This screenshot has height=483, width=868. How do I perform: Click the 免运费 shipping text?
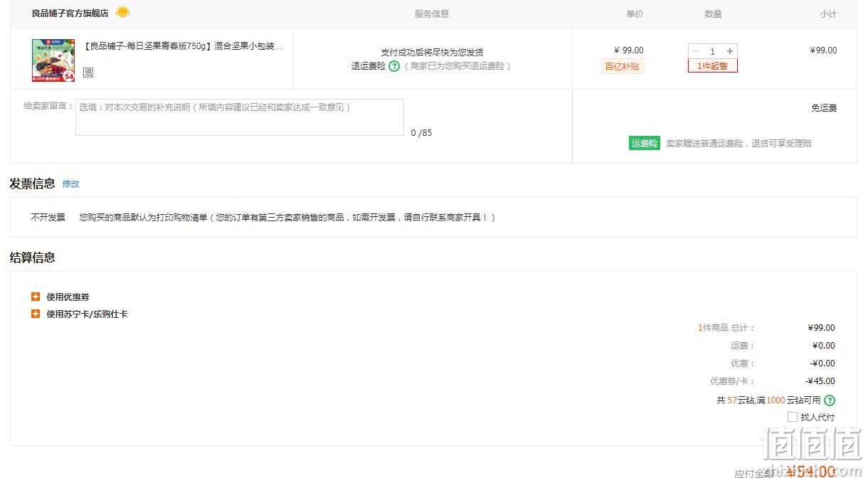point(824,108)
